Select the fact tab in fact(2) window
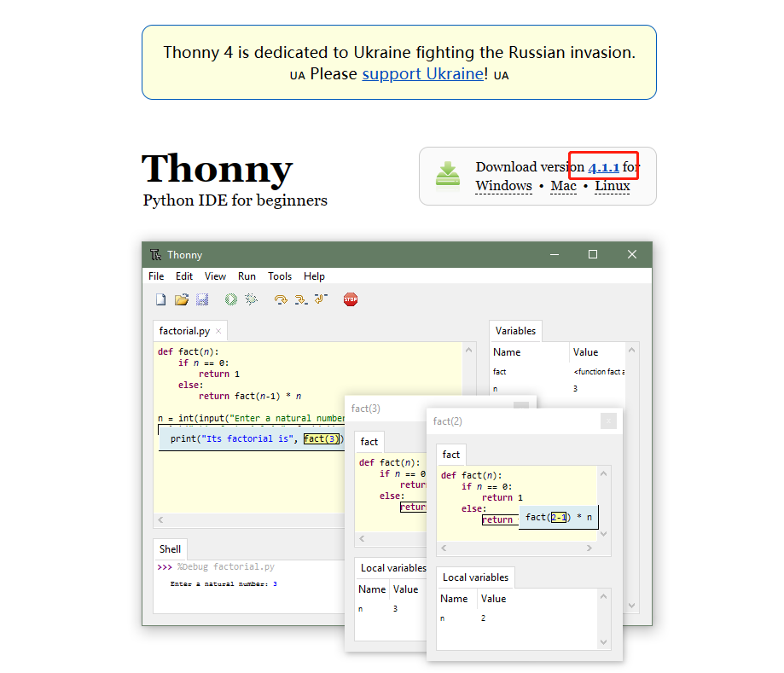This screenshot has width=784, height=673. [x=451, y=455]
